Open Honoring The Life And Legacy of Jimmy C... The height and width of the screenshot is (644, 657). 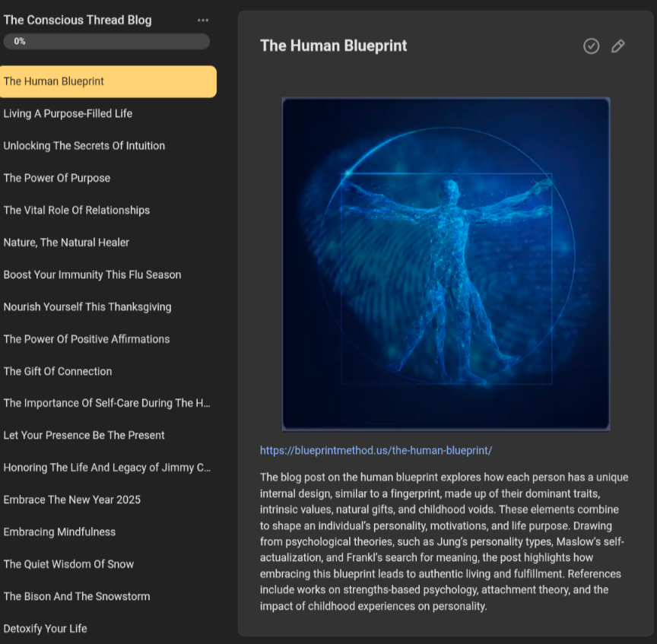(108, 468)
